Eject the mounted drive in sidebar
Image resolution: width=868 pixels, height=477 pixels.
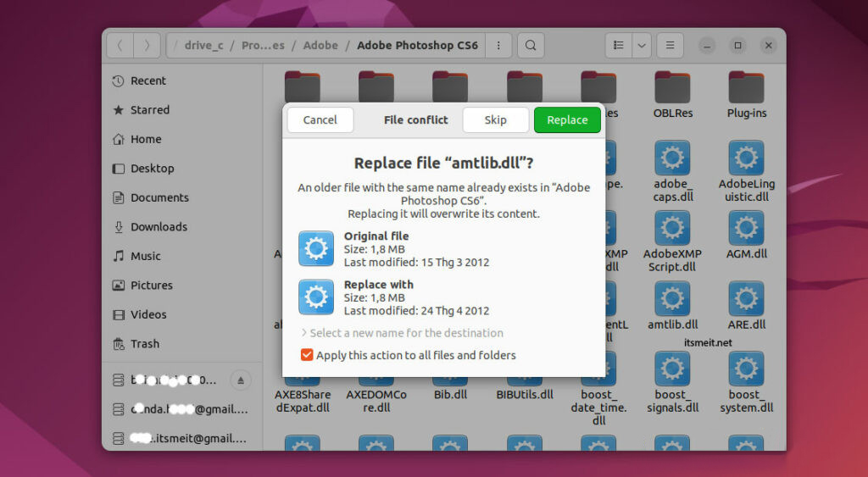(x=241, y=380)
